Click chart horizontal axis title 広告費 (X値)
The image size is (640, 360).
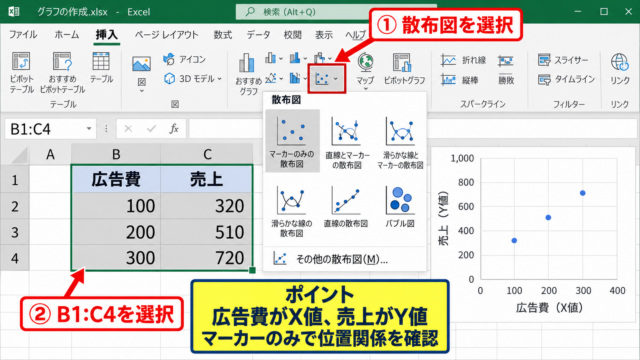point(549,307)
